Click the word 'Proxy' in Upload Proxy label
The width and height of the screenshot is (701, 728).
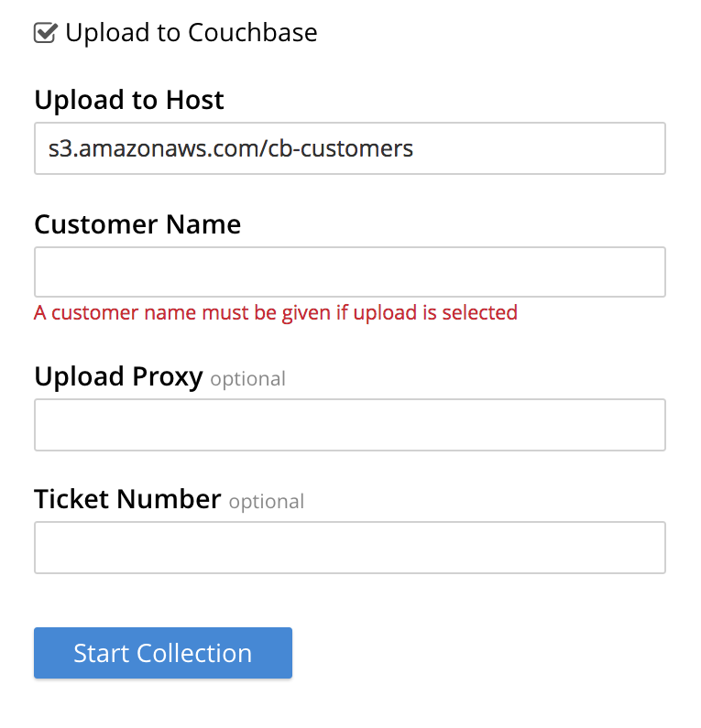coord(167,376)
